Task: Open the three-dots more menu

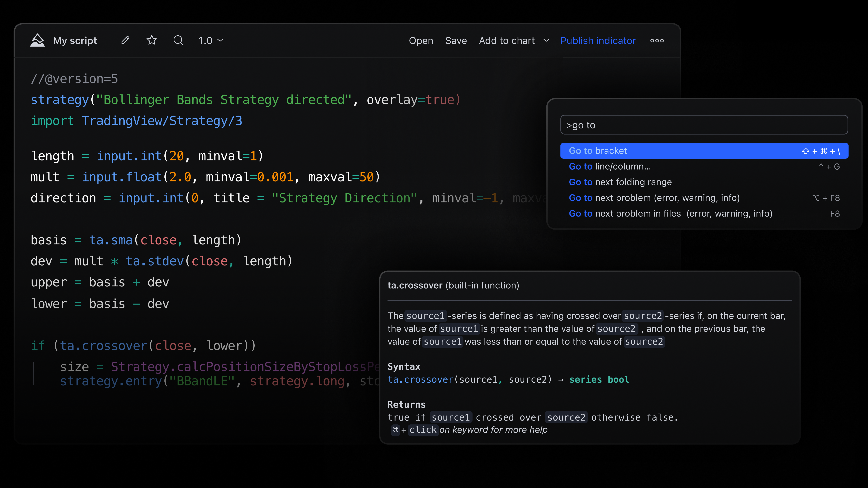Action: (657, 41)
